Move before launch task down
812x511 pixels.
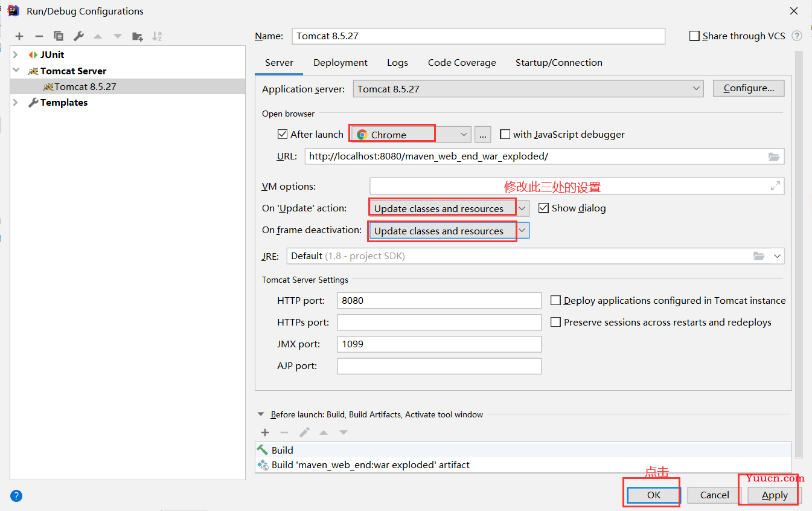pyautogui.click(x=344, y=432)
